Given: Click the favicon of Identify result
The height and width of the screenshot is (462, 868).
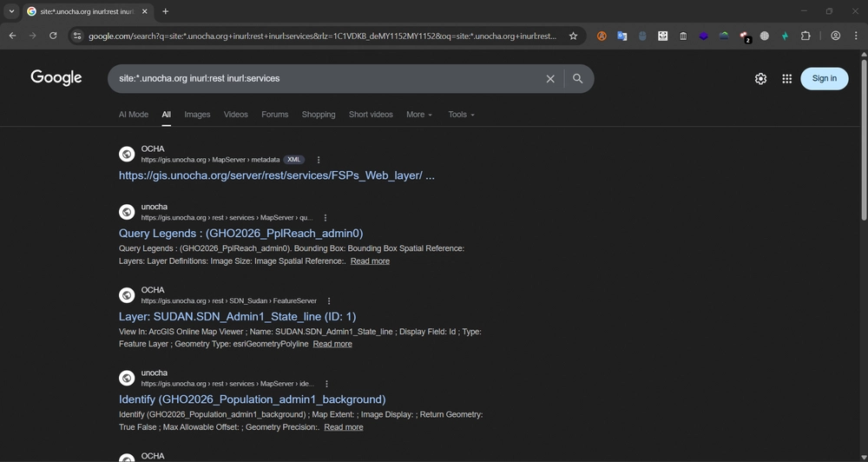Looking at the screenshot, I should click(x=127, y=378).
